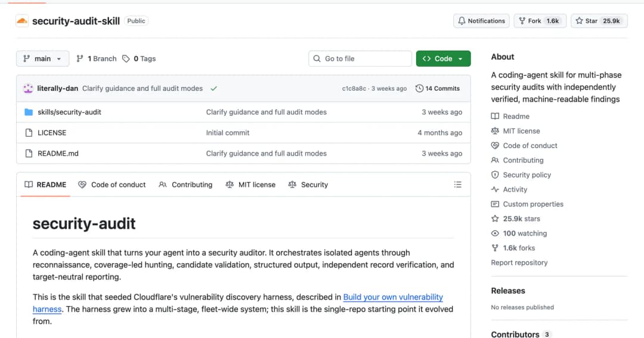View the 1 Branch link
Viewport: 644px width, 338px height.
pos(97,59)
